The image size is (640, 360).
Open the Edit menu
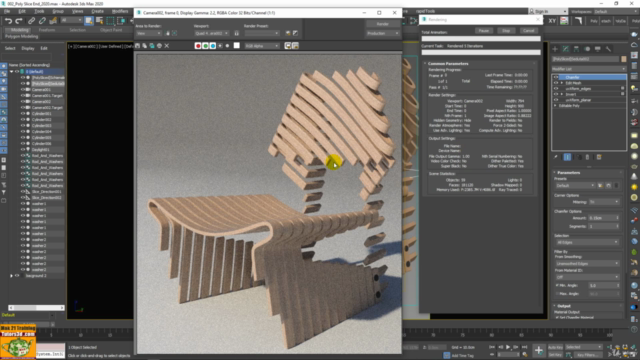click(x=22, y=11)
